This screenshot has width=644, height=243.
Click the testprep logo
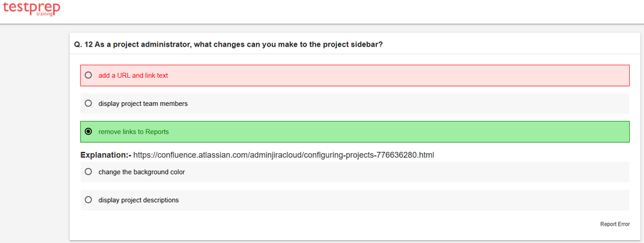(31, 8)
